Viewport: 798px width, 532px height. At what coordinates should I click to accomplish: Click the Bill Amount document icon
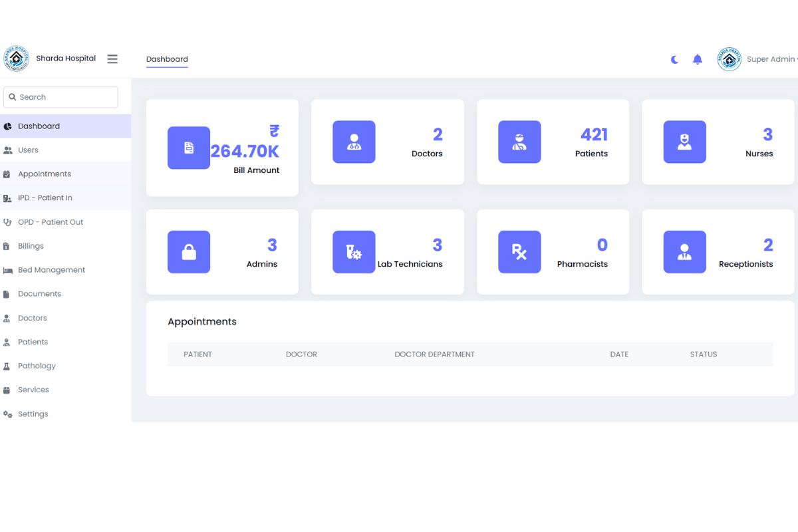pos(189,148)
